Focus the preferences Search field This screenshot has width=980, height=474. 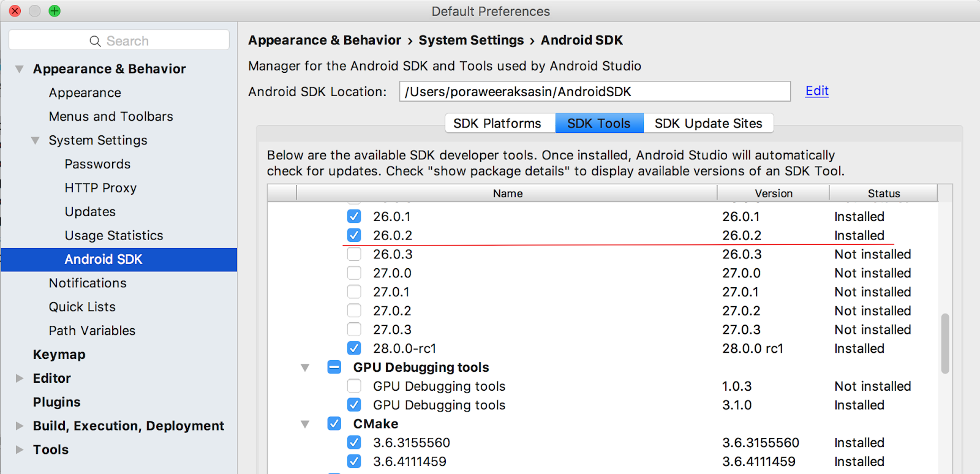point(119,40)
